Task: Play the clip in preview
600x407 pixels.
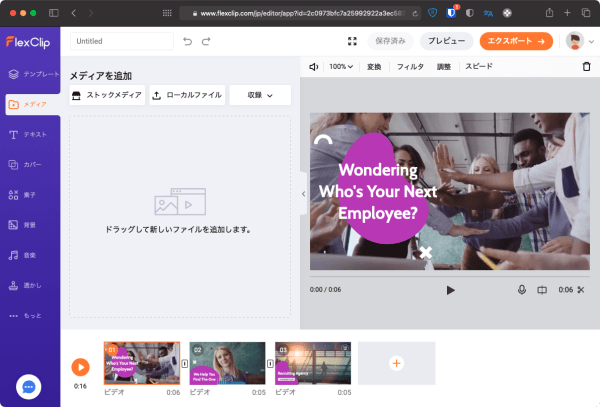Action: (450, 290)
